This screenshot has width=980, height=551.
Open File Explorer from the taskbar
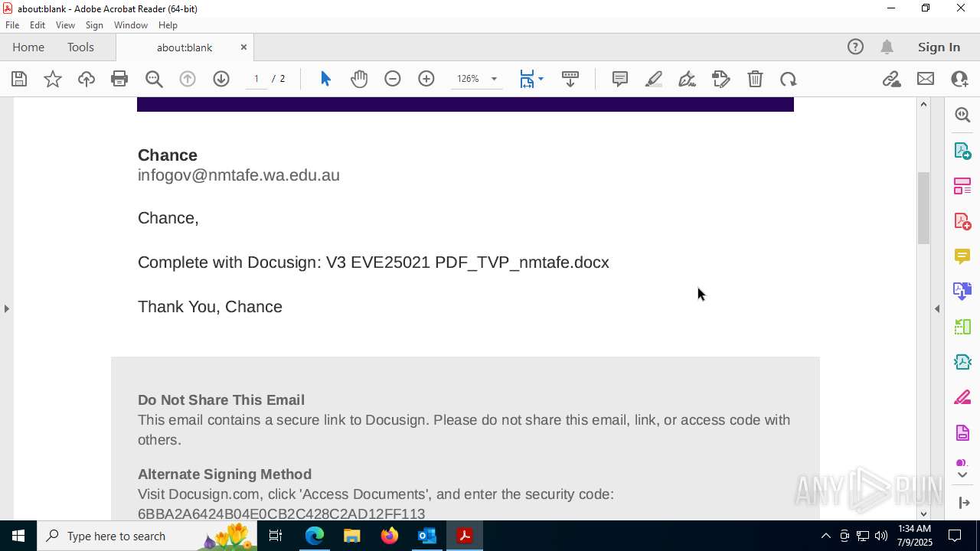[x=352, y=536]
